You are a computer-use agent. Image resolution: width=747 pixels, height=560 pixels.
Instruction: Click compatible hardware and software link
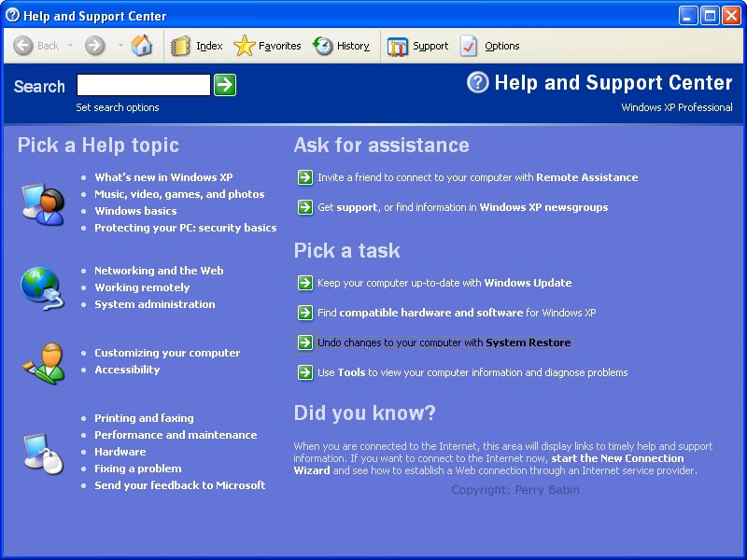pyautogui.click(x=431, y=313)
